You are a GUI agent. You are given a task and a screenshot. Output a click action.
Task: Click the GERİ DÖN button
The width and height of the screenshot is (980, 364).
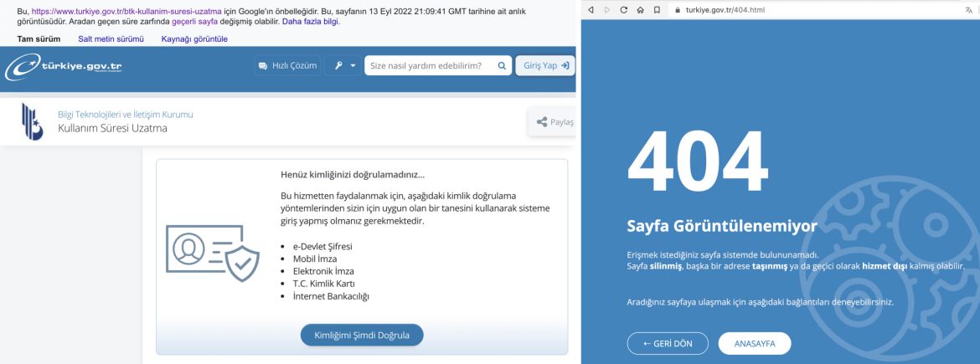click(667, 344)
